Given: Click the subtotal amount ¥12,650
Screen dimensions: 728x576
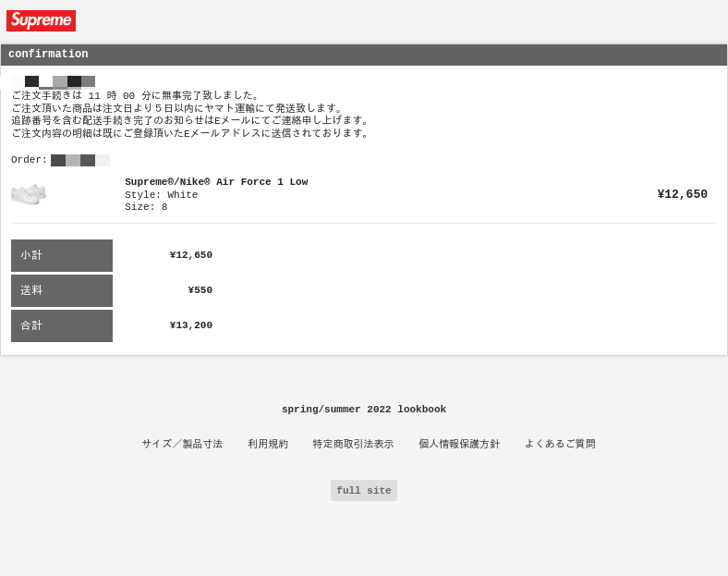Looking at the screenshot, I should tap(191, 255).
